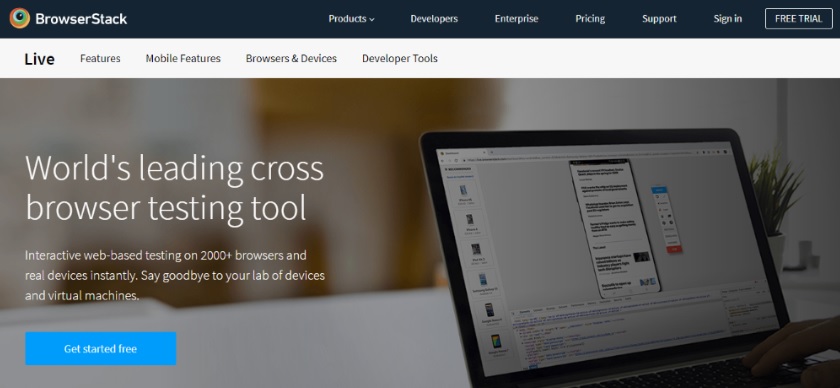
Task: Open the Products dropdown menu
Action: 351,19
